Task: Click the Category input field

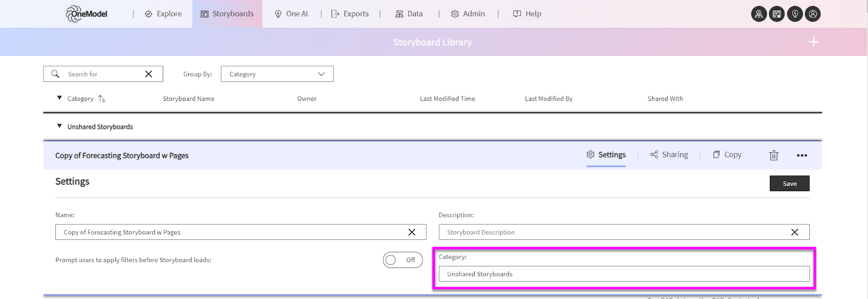Action: pyautogui.click(x=624, y=274)
